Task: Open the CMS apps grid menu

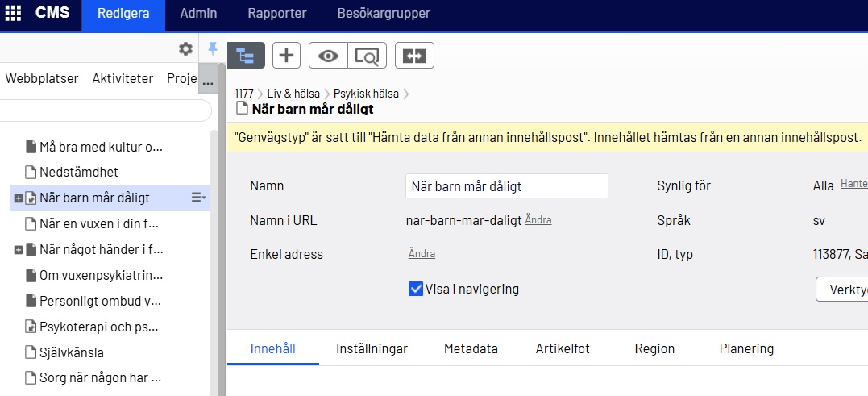Action: (x=14, y=14)
